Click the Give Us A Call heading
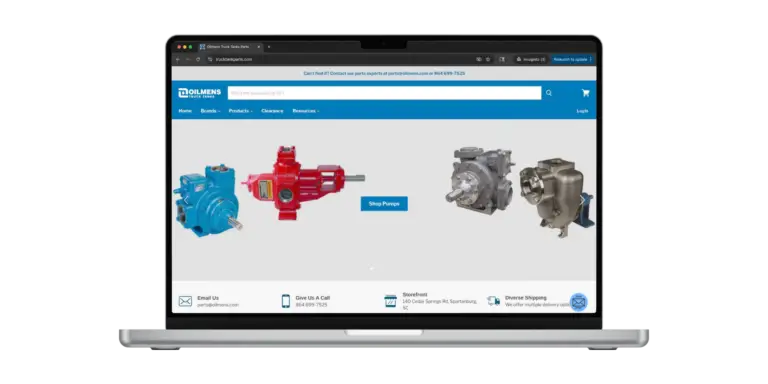The height and width of the screenshot is (384, 768). coord(312,298)
